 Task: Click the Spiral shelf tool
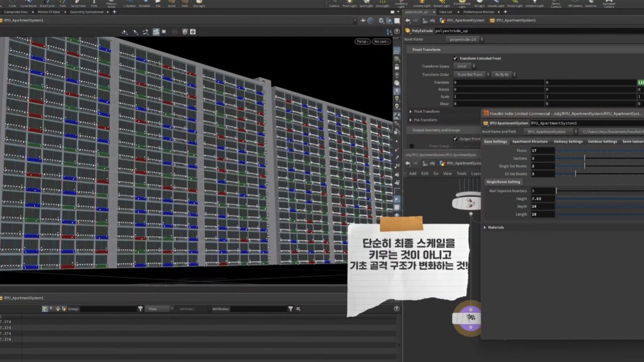pyautogui.click(x=171, y=4)
